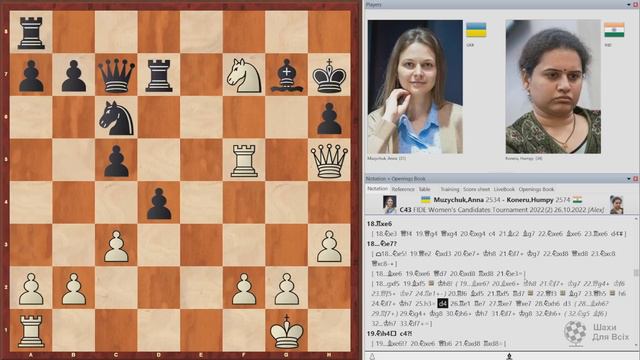Image resolution: width=640 pixels, height=360 pixels.
Task: Click 'Koneru,Humpy' name in game header
Action: tap(530, 200)
